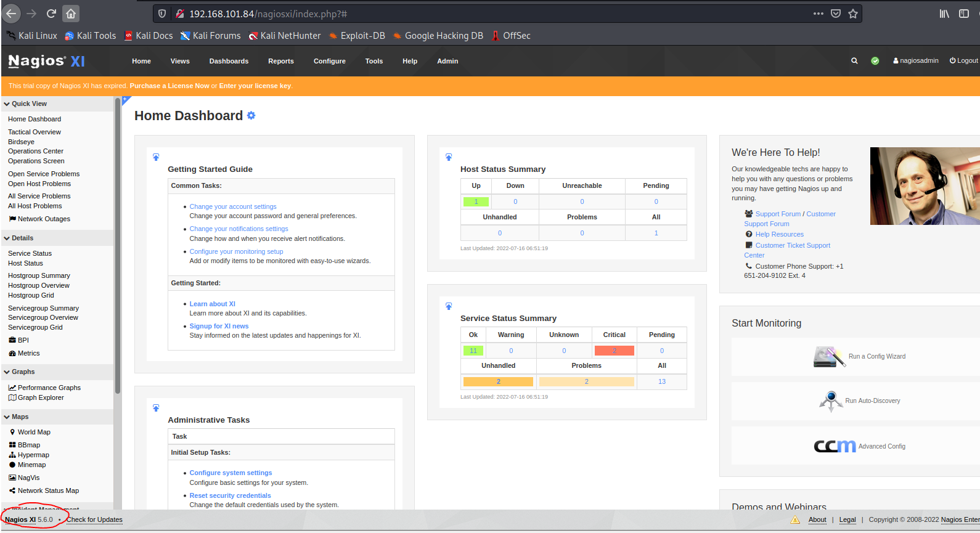Open the Views menu

point(180,61)
